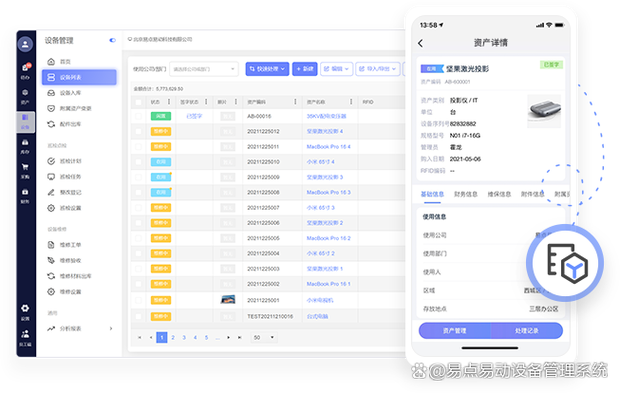Image resolution: width=620 pixels, height=393 pixels.
Task: Go to the next page arrow
Action: 229,337
